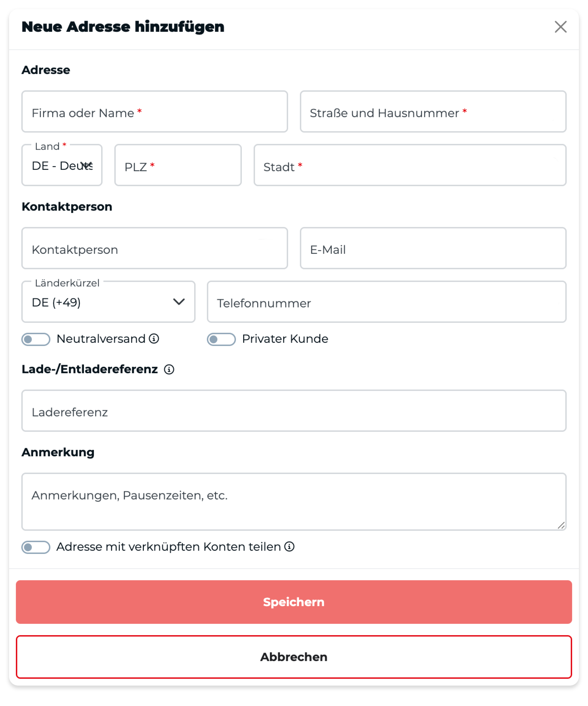Image resolution: width=588 pixels, height=706 pixels.
Task: Turn on Adresse mit verknüpften Konten teilen
Action: (36, 547)
